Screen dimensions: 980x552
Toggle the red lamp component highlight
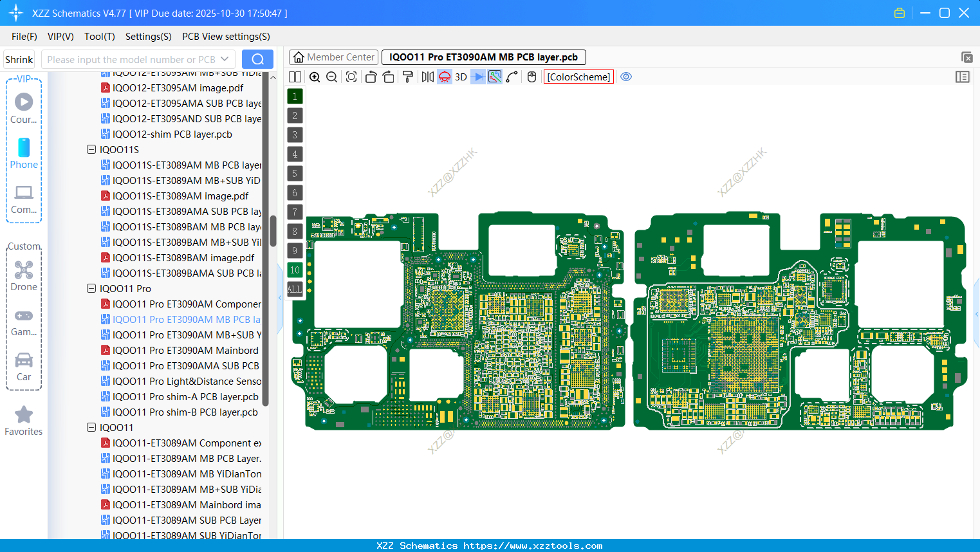pyautogui.click(x=444, y=77)
